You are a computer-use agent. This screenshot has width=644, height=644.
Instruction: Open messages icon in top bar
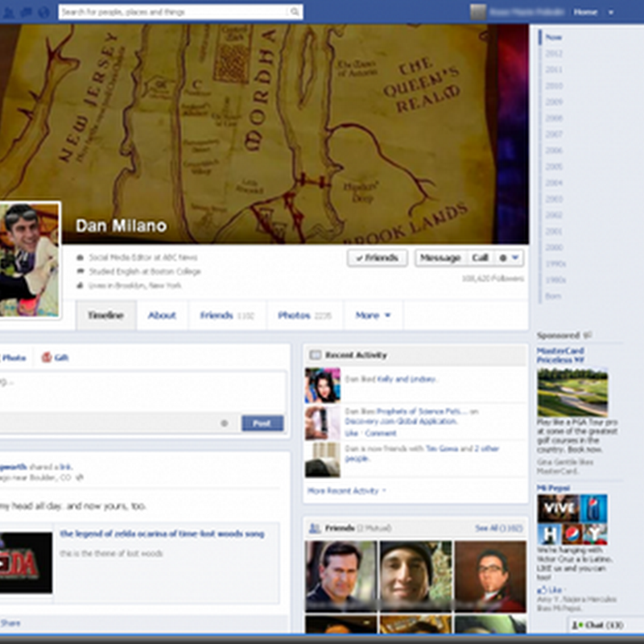[x=27, y=12]
